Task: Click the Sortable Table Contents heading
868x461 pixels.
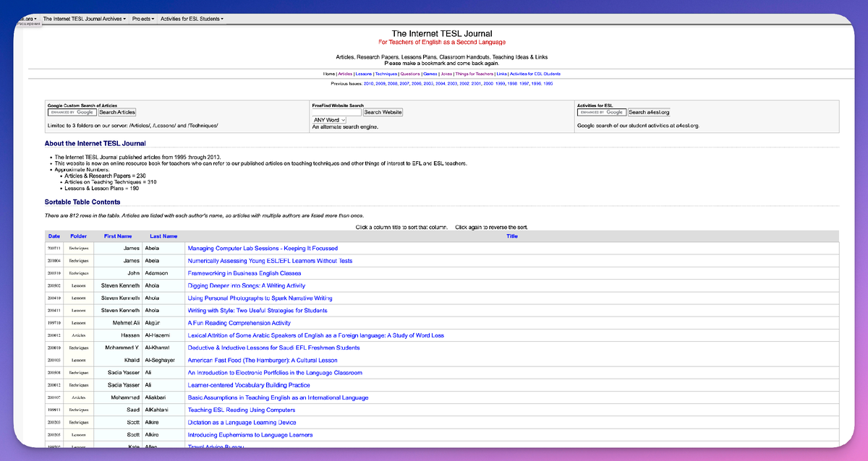Action: pyautogui.click(x=82, y=202)
